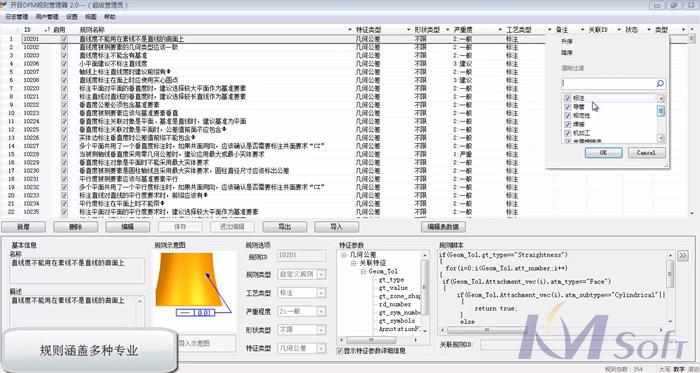Open the 帮助 menu

click(x=109, y=17)
